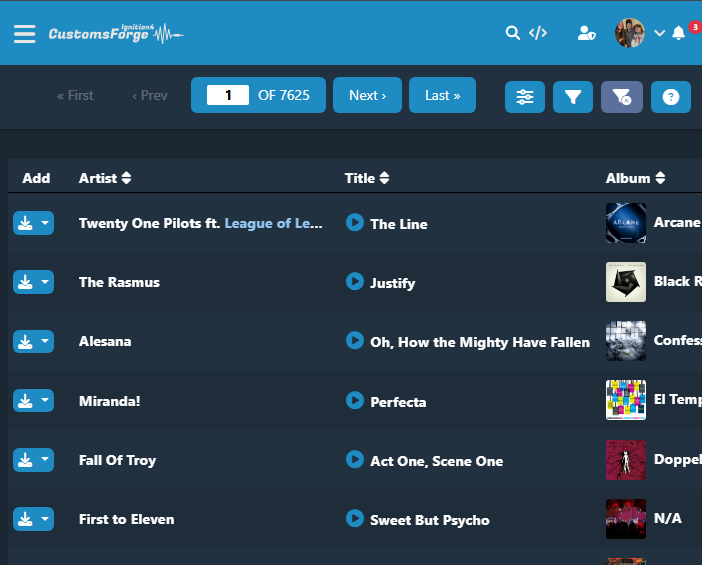The width and height of the screenshot is (702, 565).
Task: Open the code embed icon
Action: point(538,33)
